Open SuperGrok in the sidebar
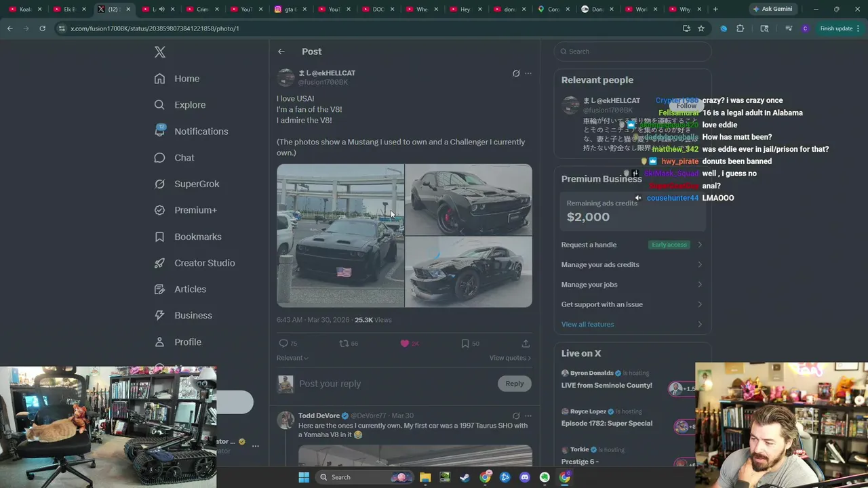This screenshot has width=868, height=488. [x=186, y=184]
